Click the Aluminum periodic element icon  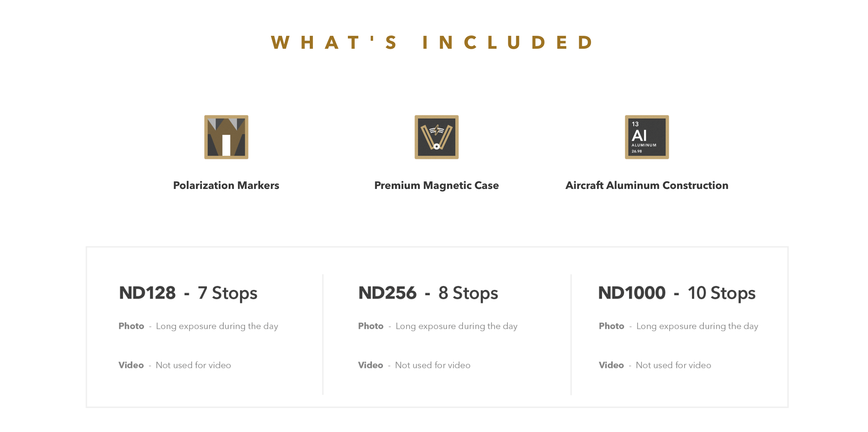click(647, 137)
